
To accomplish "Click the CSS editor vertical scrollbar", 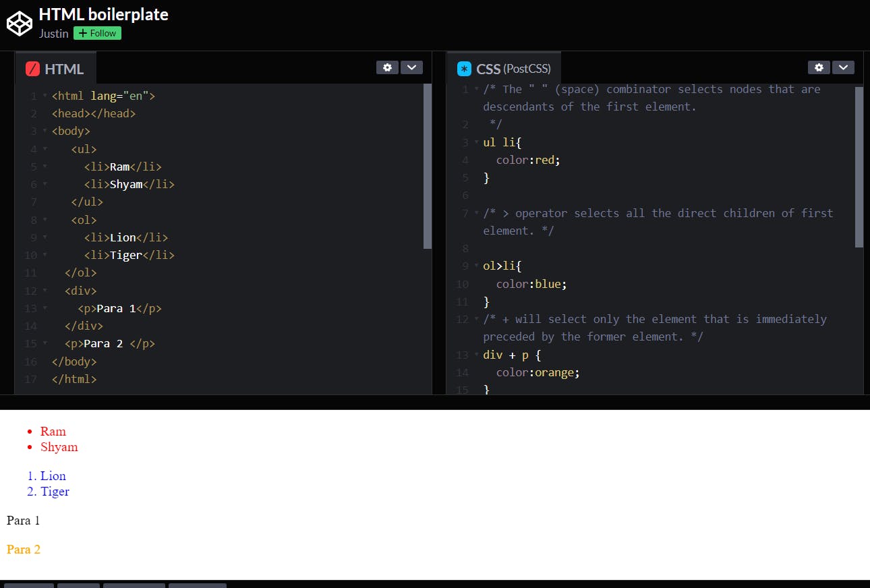I will tap(859, 167).
